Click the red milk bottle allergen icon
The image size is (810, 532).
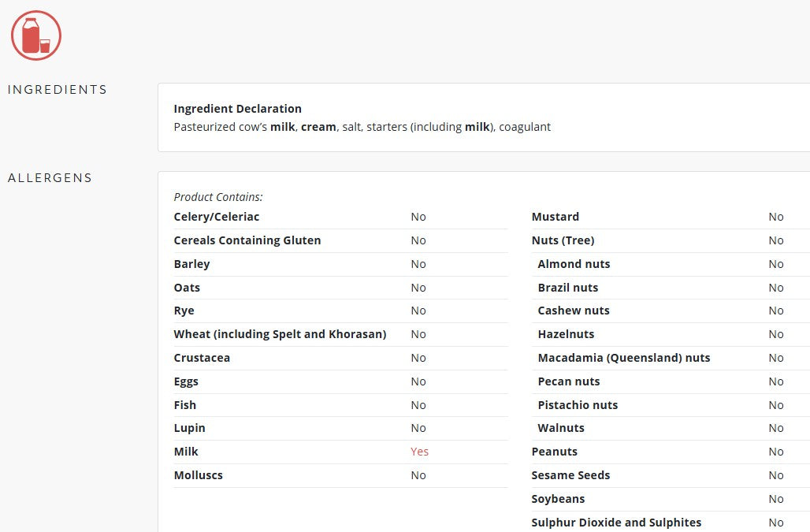(x=36, y=36)
